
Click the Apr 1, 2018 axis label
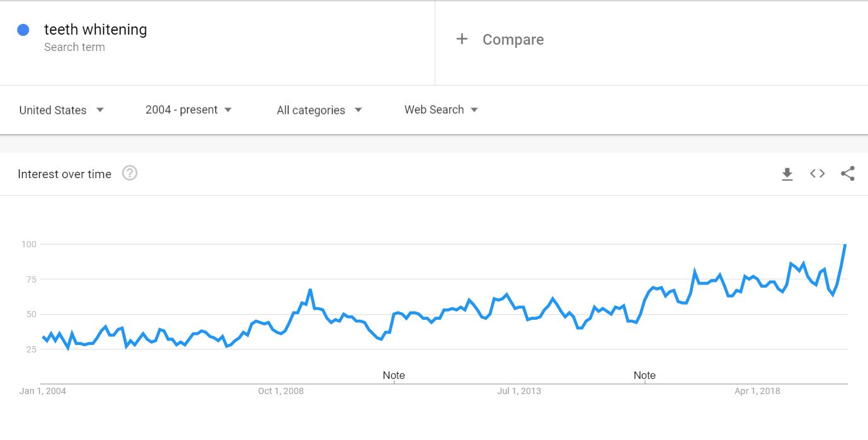tap(757, 391)
